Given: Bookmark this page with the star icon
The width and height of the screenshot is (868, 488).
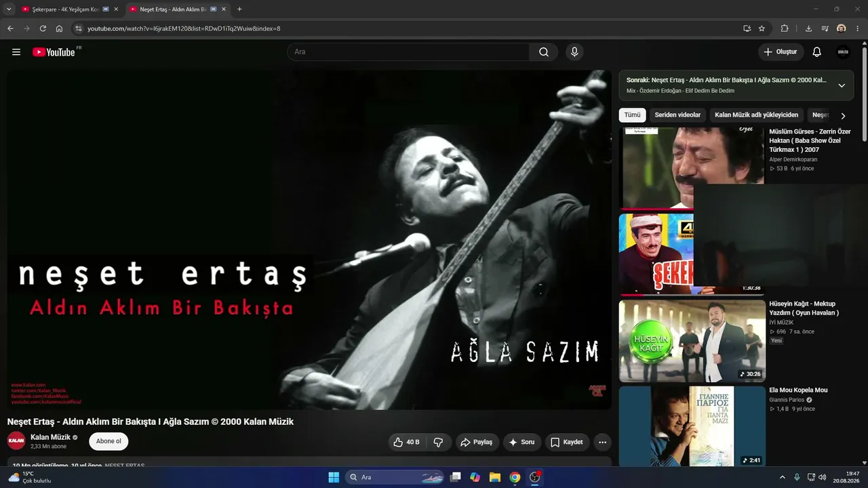Looking at the screenshot, I should [762, 28].
